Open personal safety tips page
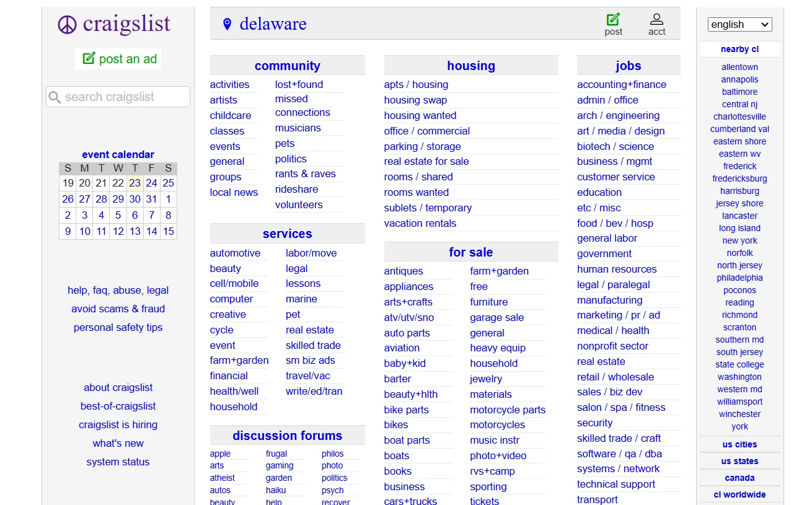Image resolution: width=812 pixels, height=505 pixels. tap(118, 327)
